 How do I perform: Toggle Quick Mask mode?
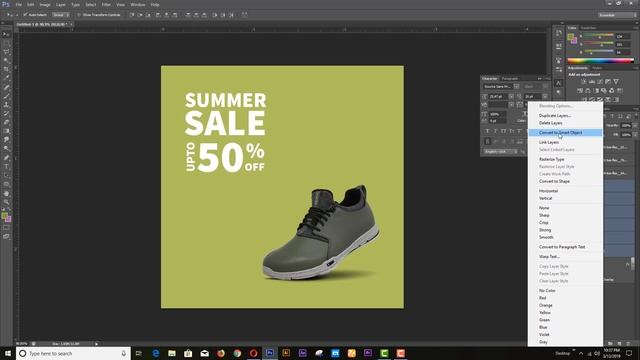(6, 227)
